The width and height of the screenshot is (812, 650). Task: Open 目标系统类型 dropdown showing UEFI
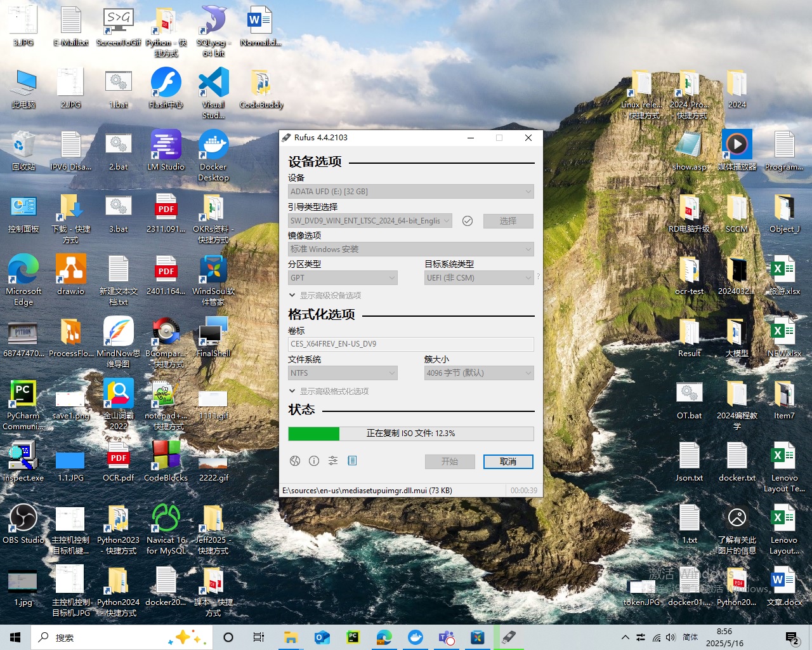pyautogui.click(x=479, y=278)
